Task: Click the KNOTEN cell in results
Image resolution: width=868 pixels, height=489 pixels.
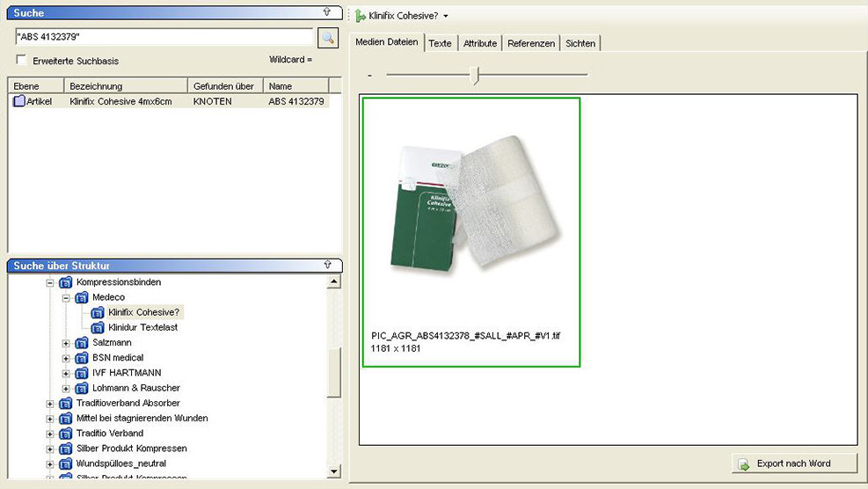Action: pos(213,101)
